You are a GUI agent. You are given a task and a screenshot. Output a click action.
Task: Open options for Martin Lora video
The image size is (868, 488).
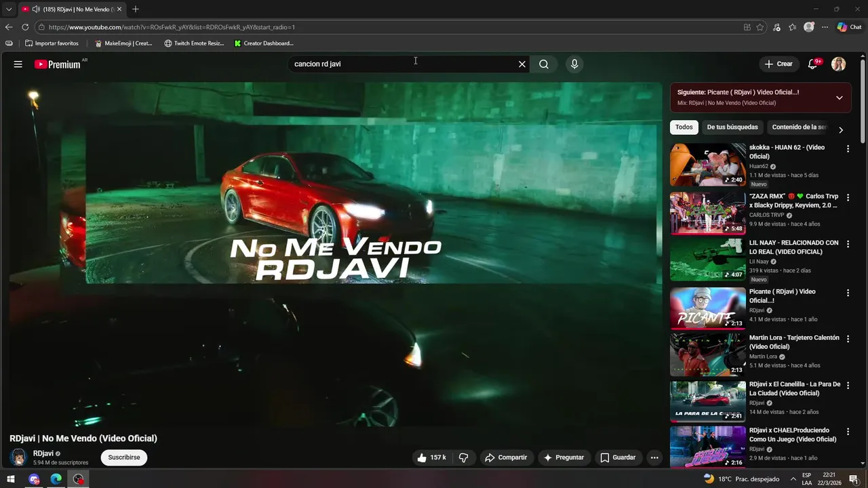coord(848,339)
